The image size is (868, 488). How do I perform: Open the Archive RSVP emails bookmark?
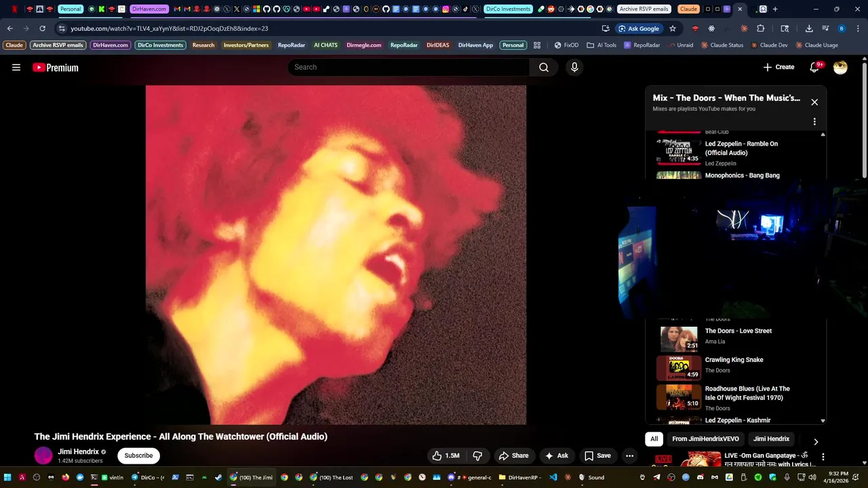pos(58,45)
